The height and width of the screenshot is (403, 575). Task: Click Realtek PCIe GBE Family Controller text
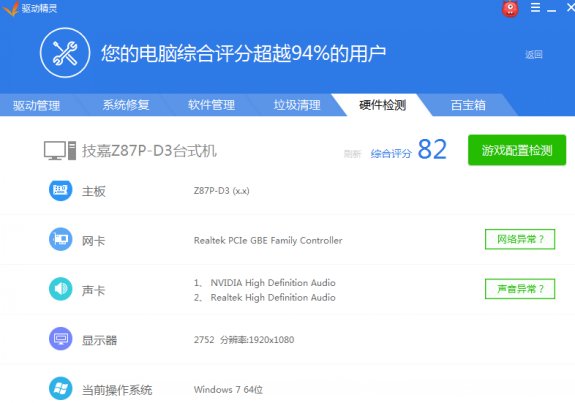coord(268,241)
